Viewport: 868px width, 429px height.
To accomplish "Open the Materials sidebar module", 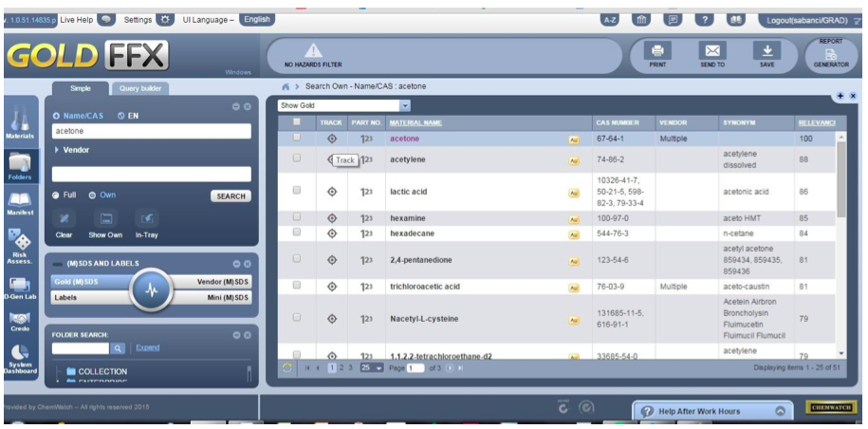I will (21, 121).
